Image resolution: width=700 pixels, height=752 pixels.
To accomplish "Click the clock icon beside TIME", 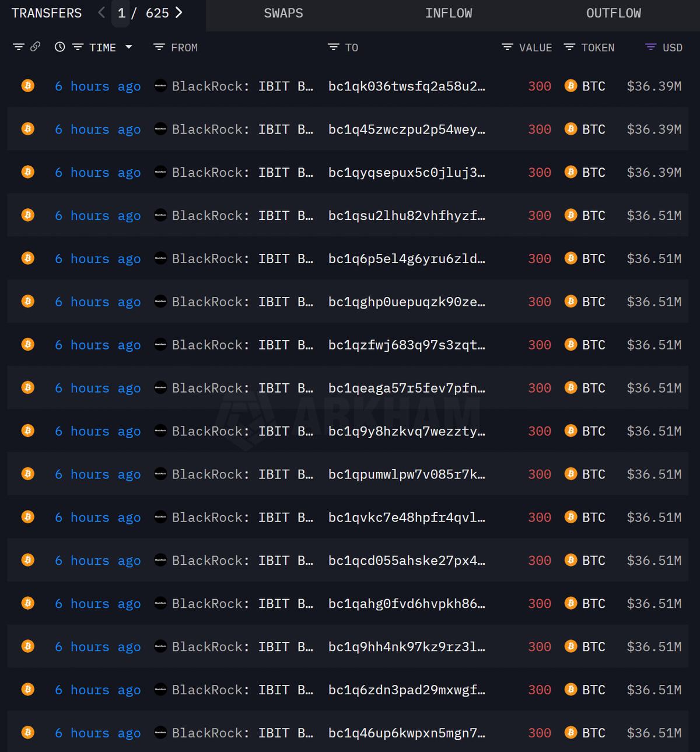I will pyautogui.click(x=60, y=47).
